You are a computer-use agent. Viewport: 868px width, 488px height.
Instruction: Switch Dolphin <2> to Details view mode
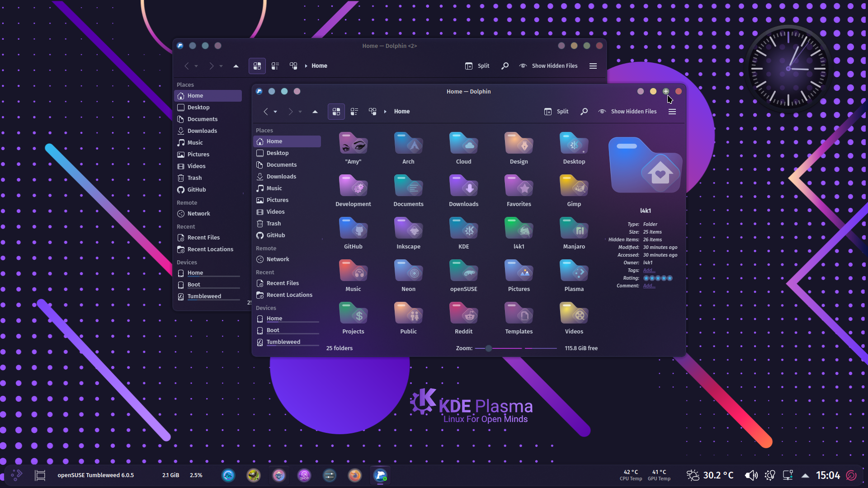click(x=293, y=66)
